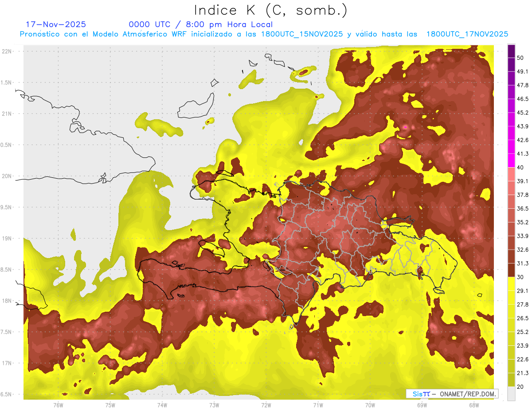
Task: Click the color scale value 43.9
Action: point(523,126)
